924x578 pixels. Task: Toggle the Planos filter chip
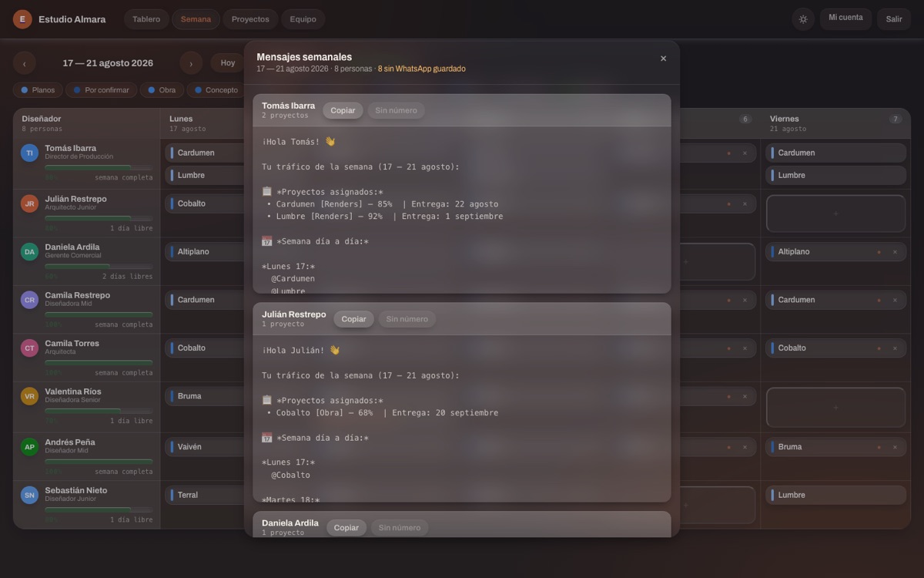tap(38, 90)
